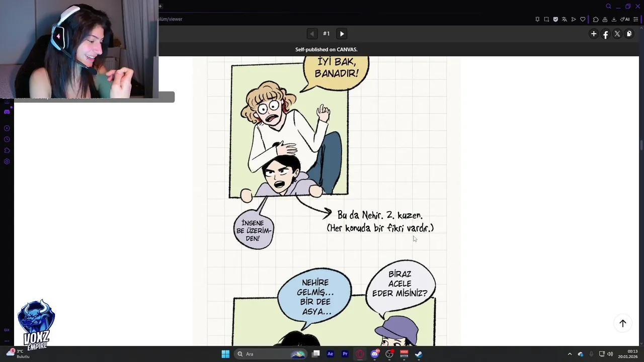Go to the previous episode arrow
This screenshot has height=362, width=644.
pyautogui.click(x=312, y=34)
